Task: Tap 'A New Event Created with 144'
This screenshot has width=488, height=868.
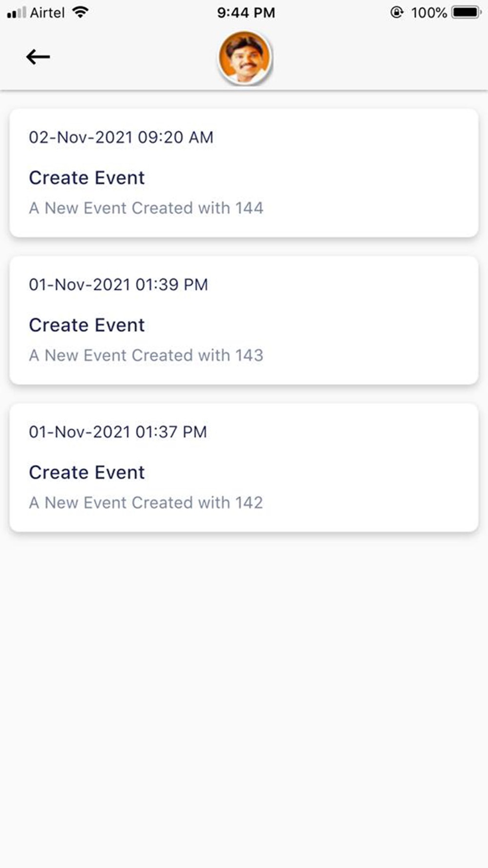Action: (x=146, y=208)
